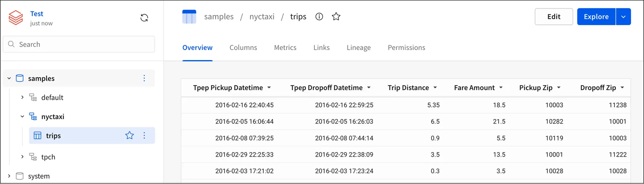
Task: Focus the Search input field
Action: (79, 44)
